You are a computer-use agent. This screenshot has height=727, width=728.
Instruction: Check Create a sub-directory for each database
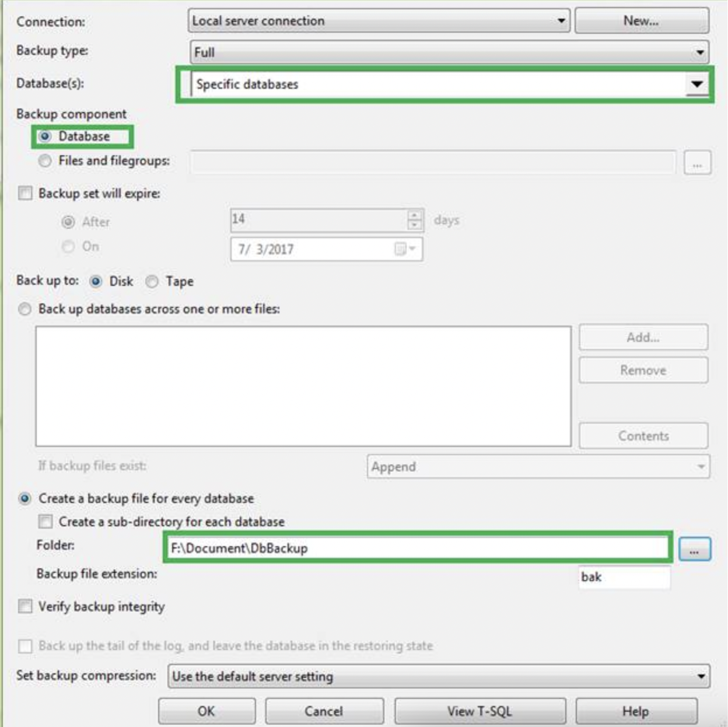(x=45, y=521)
